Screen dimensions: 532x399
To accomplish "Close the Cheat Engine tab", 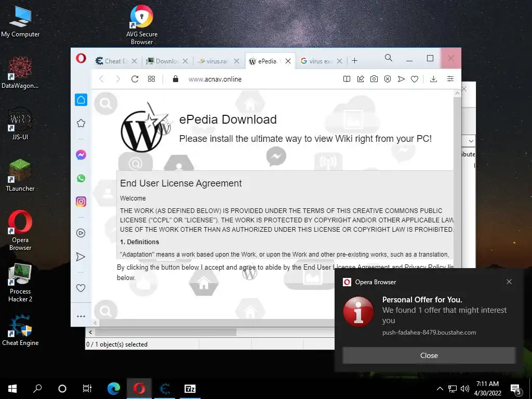I will pos(135,61).
